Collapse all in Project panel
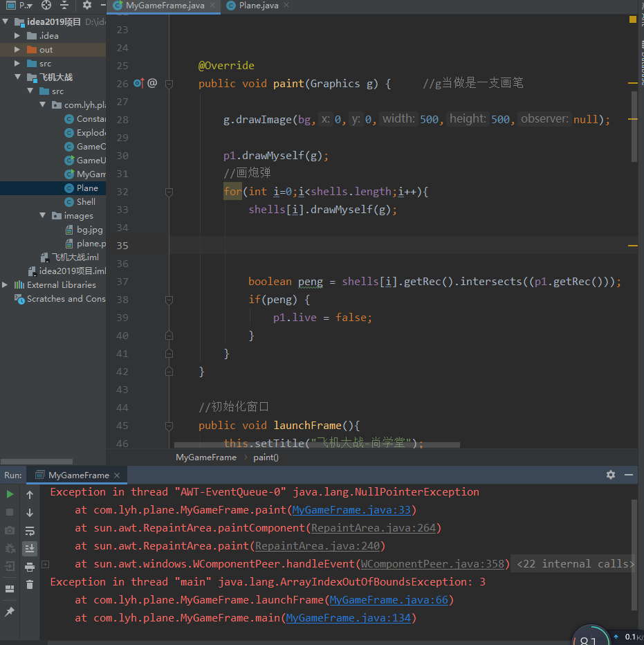The image size is (644, 645). tap(64, 6)
